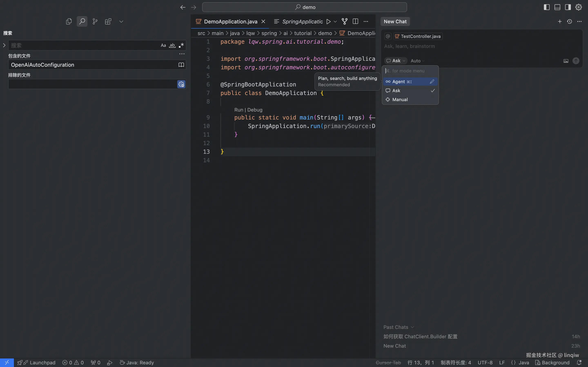Toggle use exclude settings and ignore files
The height and width of the screenshot is (367, 588).
pos(181,84)
